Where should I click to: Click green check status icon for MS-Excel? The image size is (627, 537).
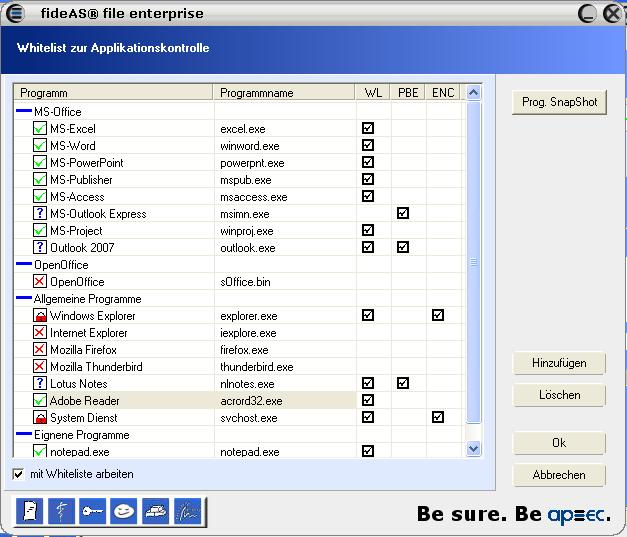[40, 128]
